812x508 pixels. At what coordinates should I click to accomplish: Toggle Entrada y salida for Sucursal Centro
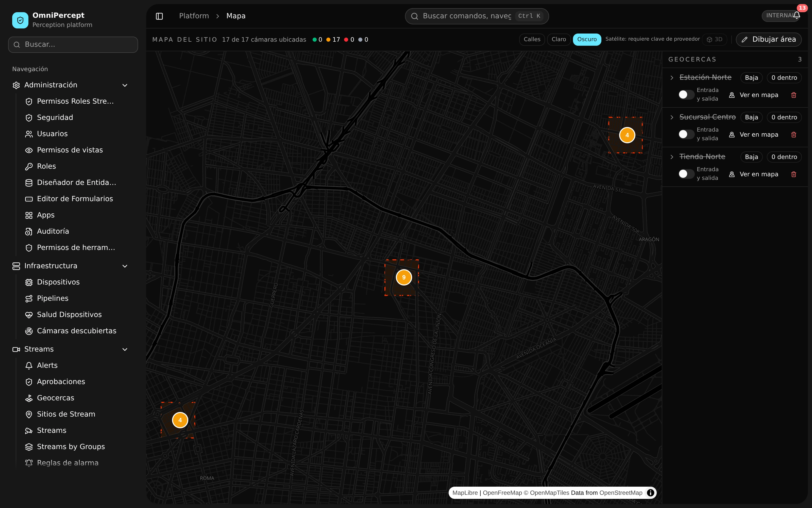coord(686,134)
